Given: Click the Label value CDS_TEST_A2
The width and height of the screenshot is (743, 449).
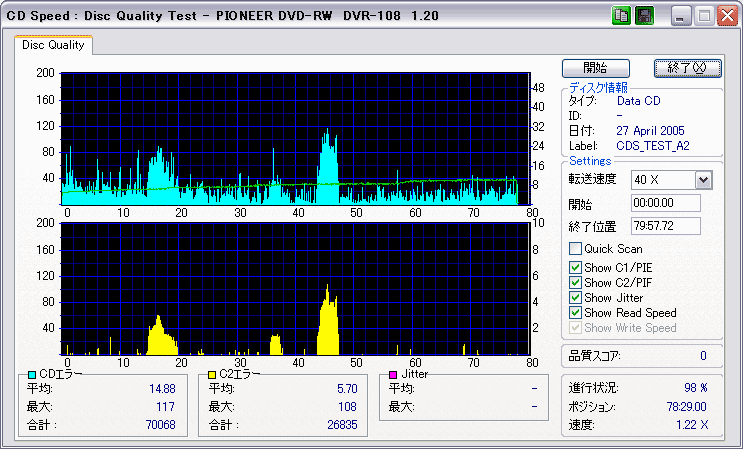Looking at the screenshot, I should [652, 146].
